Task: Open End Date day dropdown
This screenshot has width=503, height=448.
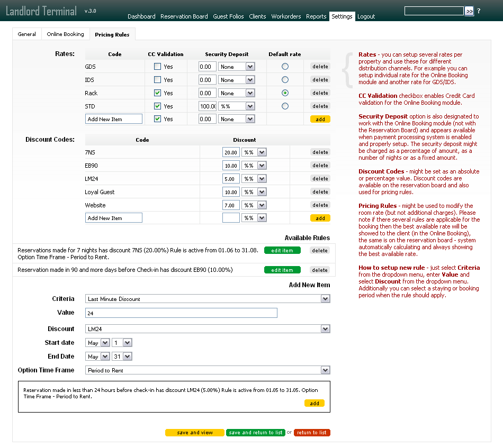Action: [x=122, y=356]
